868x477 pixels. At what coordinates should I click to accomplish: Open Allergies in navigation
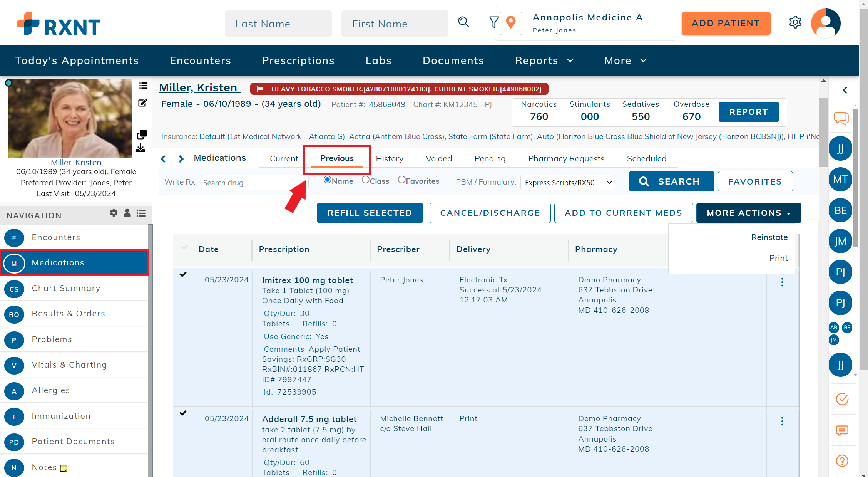74,390
